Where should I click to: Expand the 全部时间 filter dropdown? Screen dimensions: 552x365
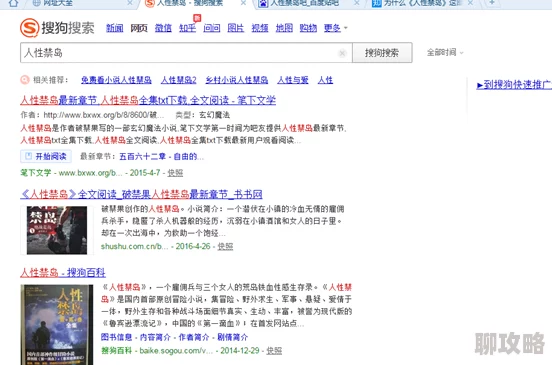click(445, 53)
